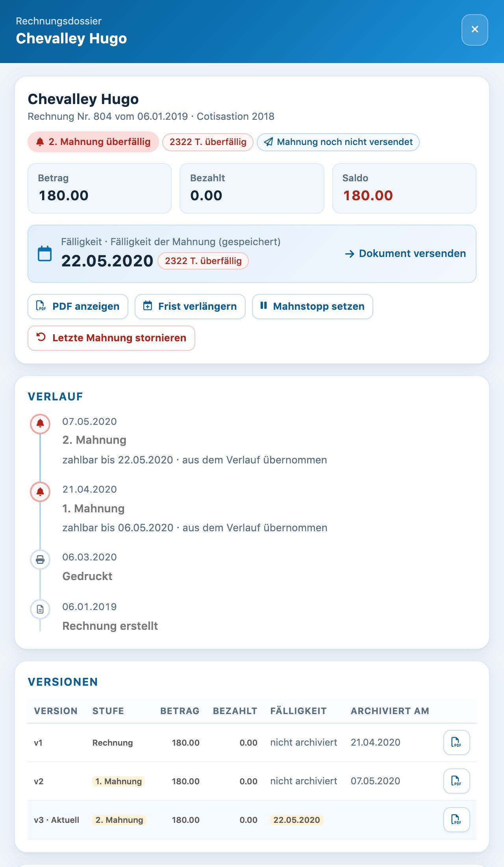
Task: Click the Archiviert am column header
Action: [390, 711]
